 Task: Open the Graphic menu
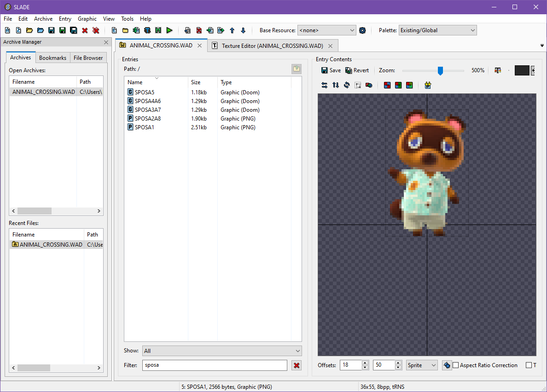87,19
